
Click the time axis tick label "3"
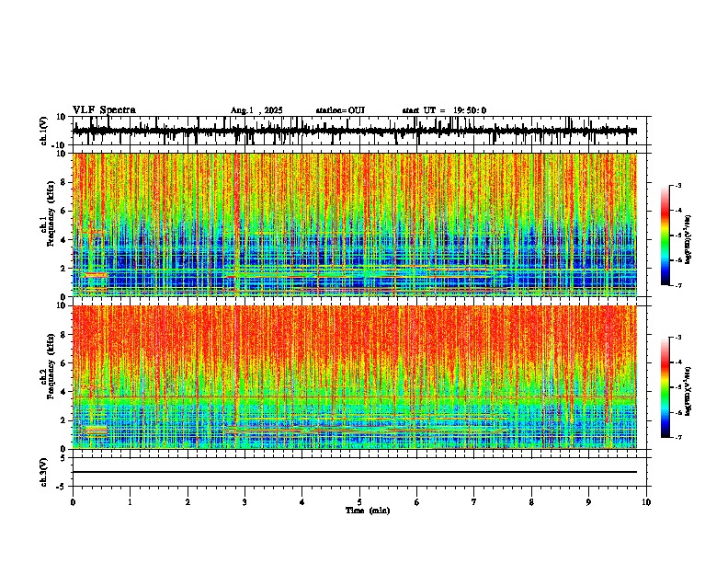[245, 502]
